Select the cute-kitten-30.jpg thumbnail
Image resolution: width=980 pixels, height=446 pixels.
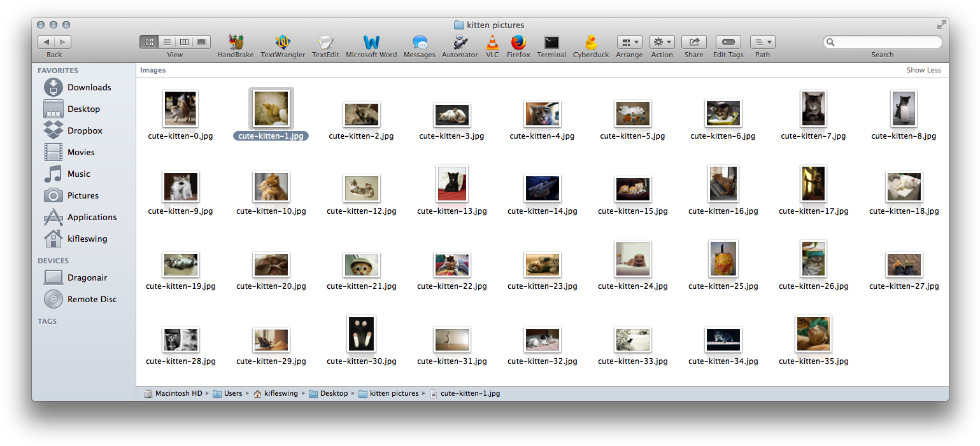361,333
